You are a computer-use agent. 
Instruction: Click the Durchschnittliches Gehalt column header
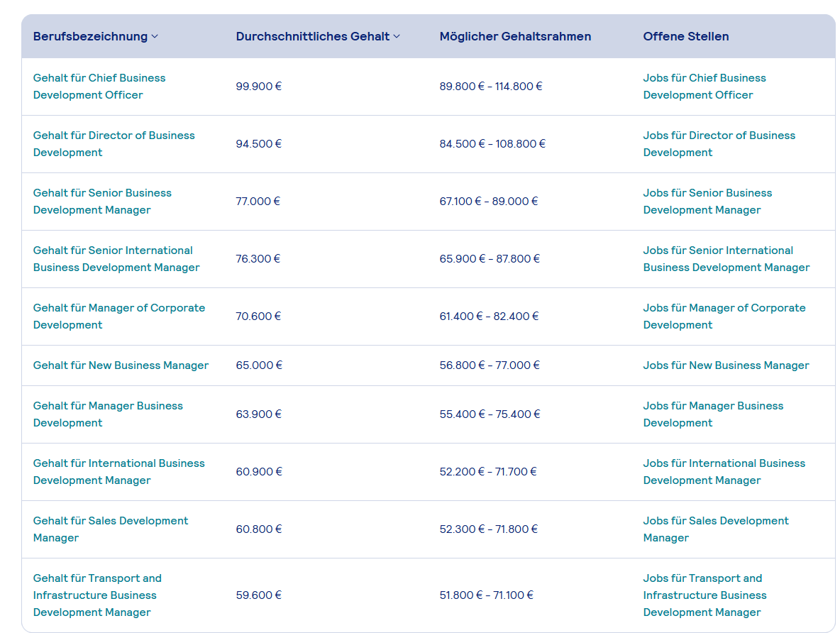[312, 36]
